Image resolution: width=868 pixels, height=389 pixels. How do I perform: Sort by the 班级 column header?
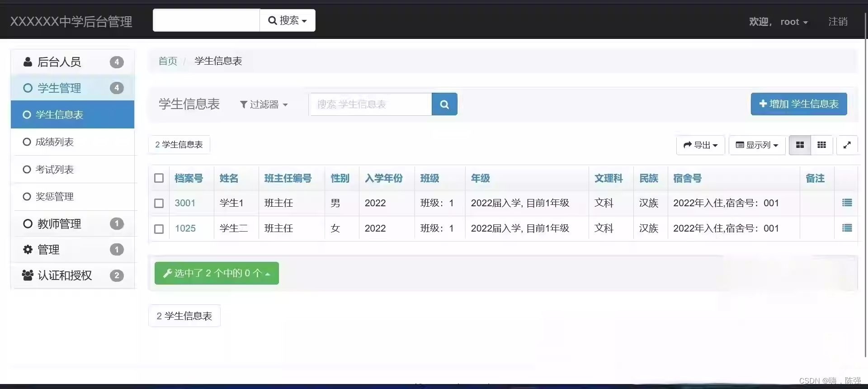click(430, 178)
